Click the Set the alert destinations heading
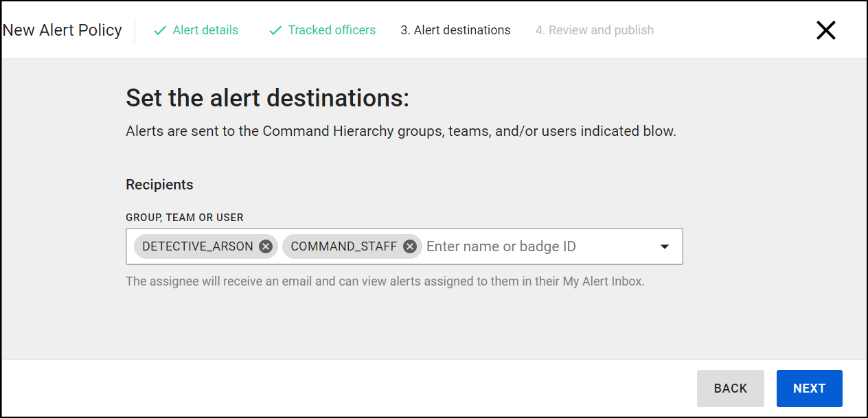Viewport: 868px width, 418px height. (267, 98)
